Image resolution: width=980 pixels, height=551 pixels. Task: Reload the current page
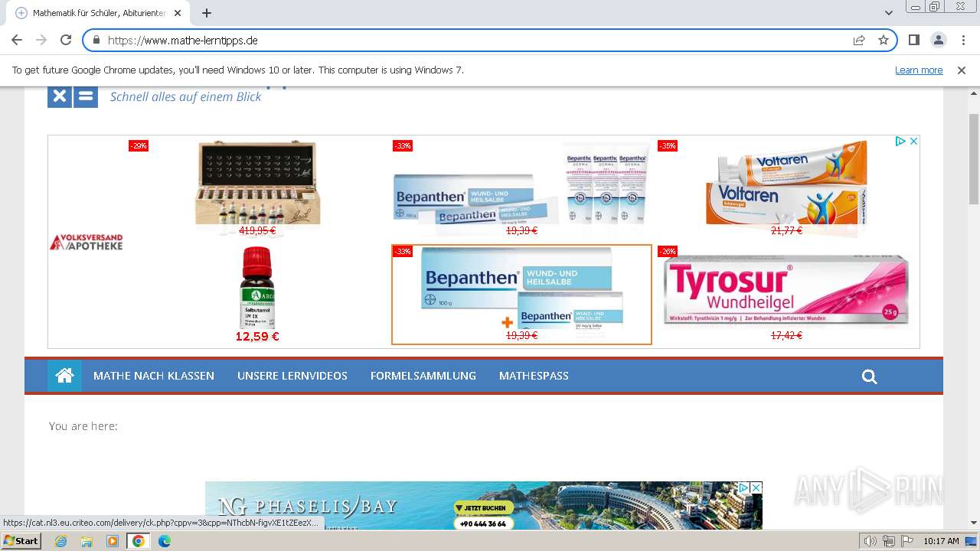[x=66, y=40]
